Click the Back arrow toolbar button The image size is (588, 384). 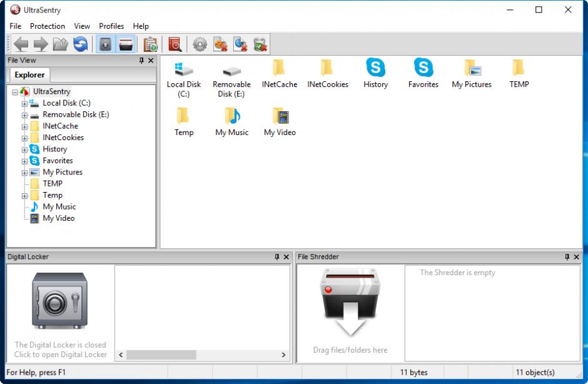pyautogui.click(x=21, y=44)
